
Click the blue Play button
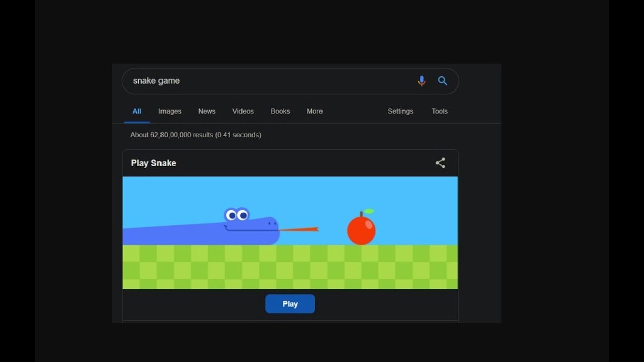290,304
